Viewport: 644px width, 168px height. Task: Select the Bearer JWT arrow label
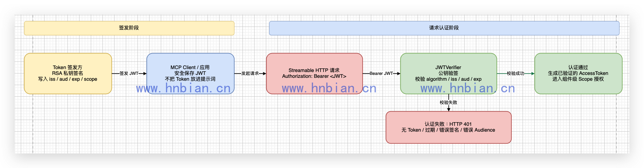point(381,73)
